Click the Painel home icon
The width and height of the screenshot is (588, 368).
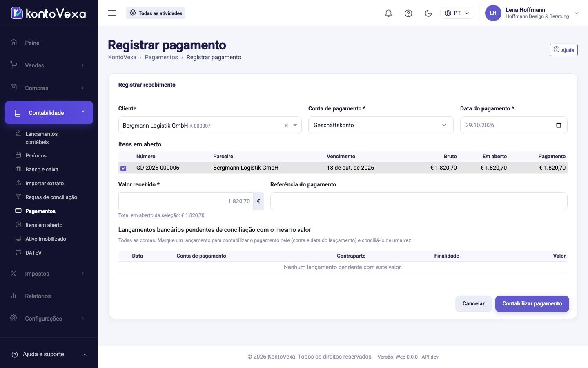pos(13,43)
